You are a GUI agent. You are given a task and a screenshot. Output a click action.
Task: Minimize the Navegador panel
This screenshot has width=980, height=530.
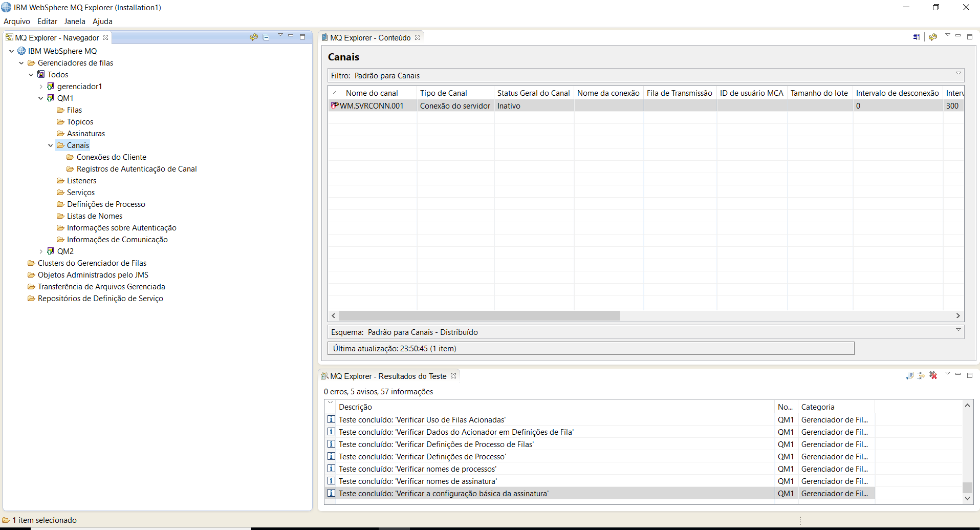[291, 36]
